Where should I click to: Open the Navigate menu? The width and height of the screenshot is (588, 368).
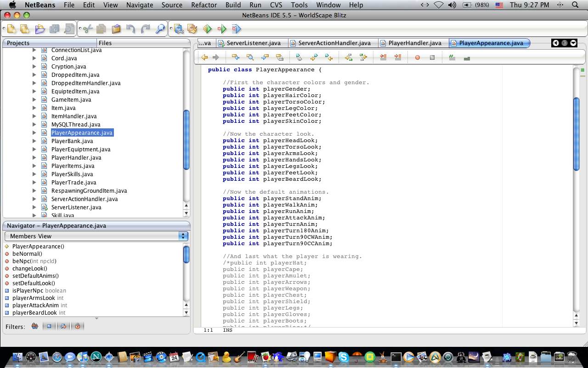(140, 5)
